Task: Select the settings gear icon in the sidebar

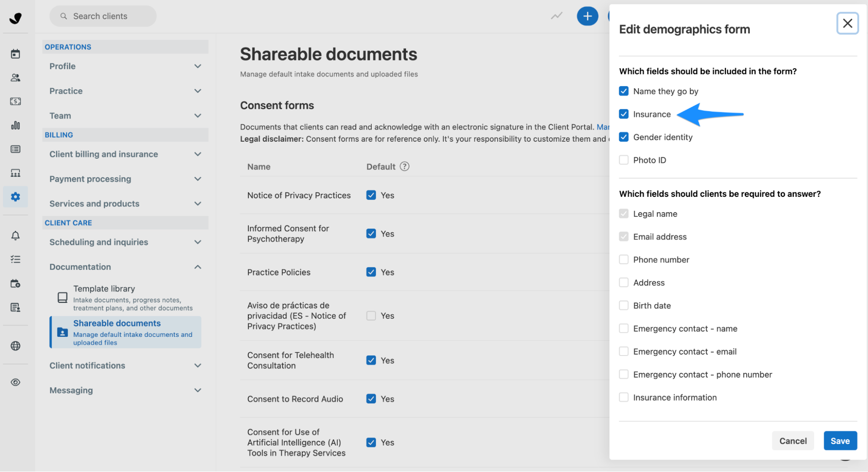Action: pos(15,197)
